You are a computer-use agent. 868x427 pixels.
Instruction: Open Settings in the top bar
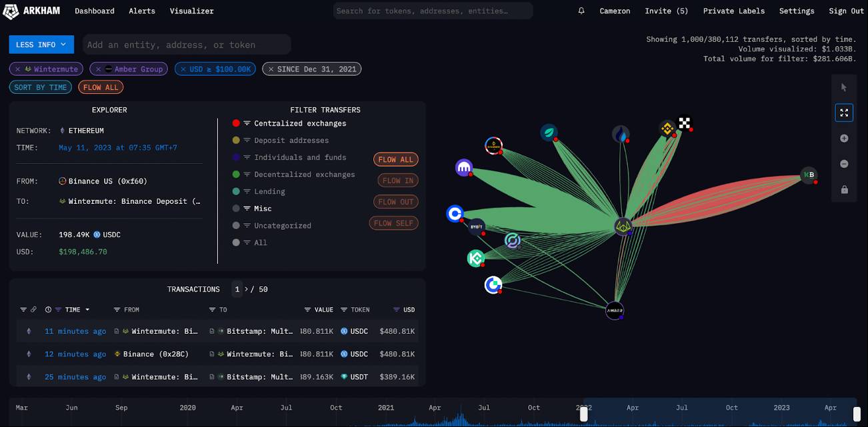pos(797,11)
